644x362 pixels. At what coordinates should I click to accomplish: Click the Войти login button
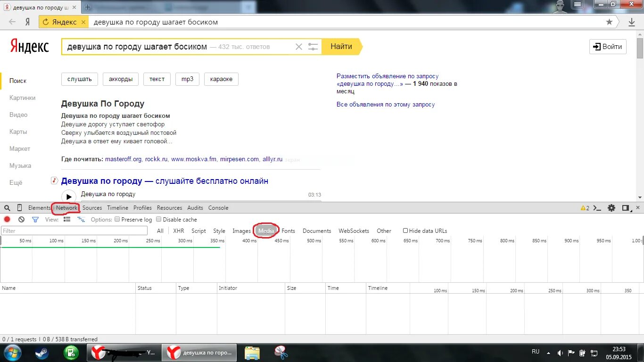[x=608, y=47]
